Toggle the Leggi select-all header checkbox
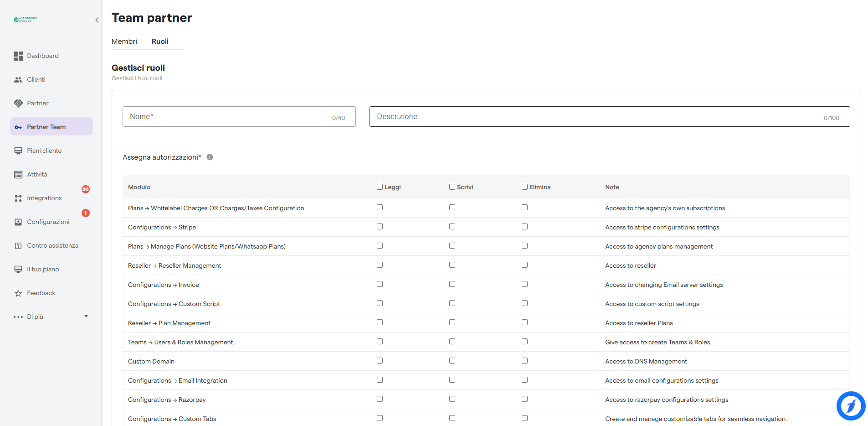This screenshot has width=868, height=426. tap(380, 187)
